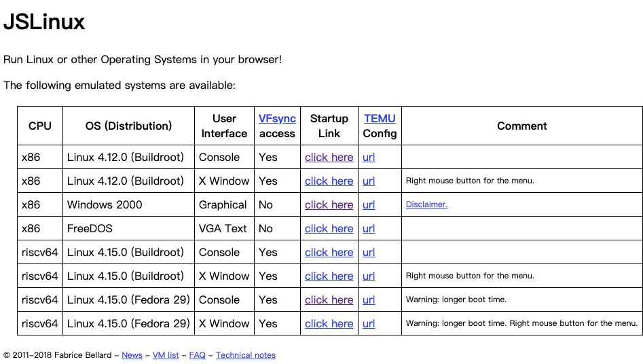Open the VFsync header link

pos(277,118)
